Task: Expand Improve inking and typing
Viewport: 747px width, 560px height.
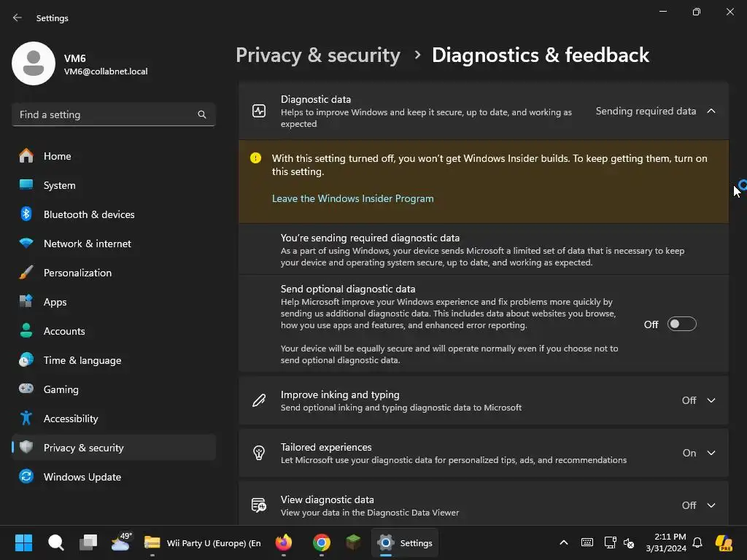Action: click(x=711, y=400)
